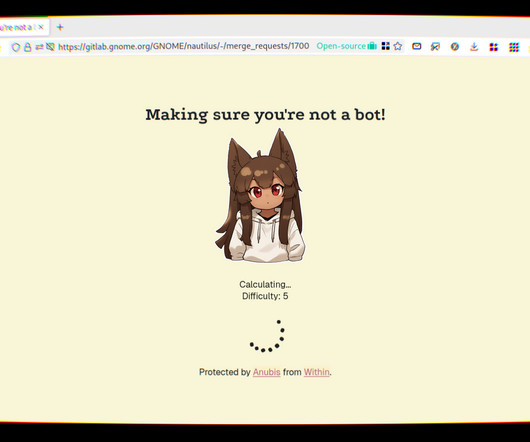Close the current bot-check tab
The image size is (530, 442).
point(41,27)
